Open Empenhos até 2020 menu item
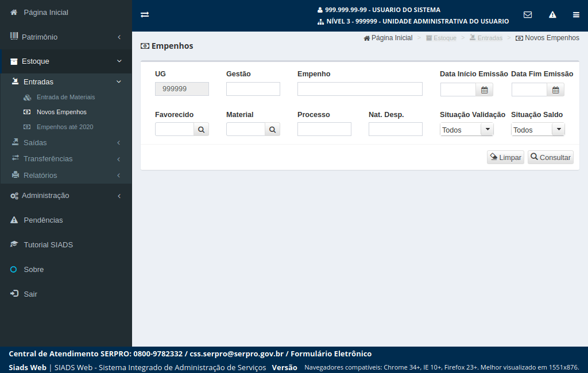 click(x=65, y=127)
